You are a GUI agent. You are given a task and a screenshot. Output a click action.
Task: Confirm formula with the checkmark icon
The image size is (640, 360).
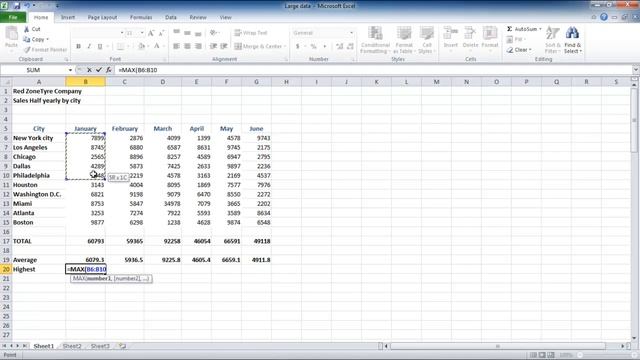click(99, 70)
